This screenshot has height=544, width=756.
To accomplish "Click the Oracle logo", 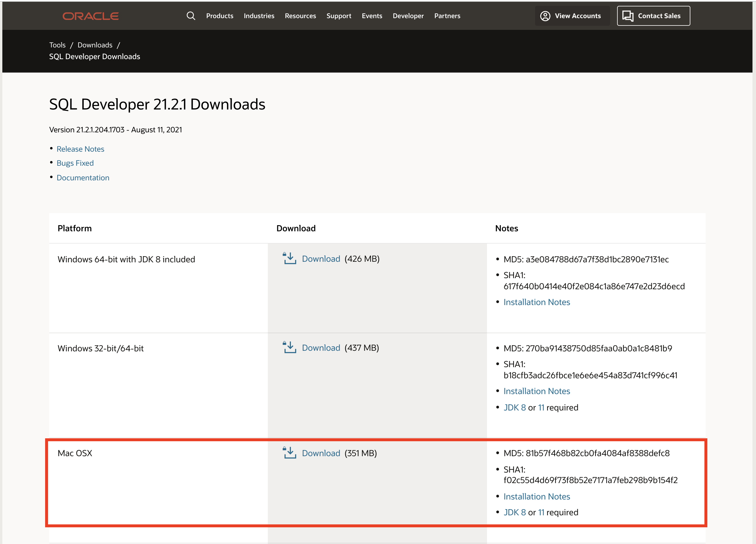I will click(x=90, y=16).
